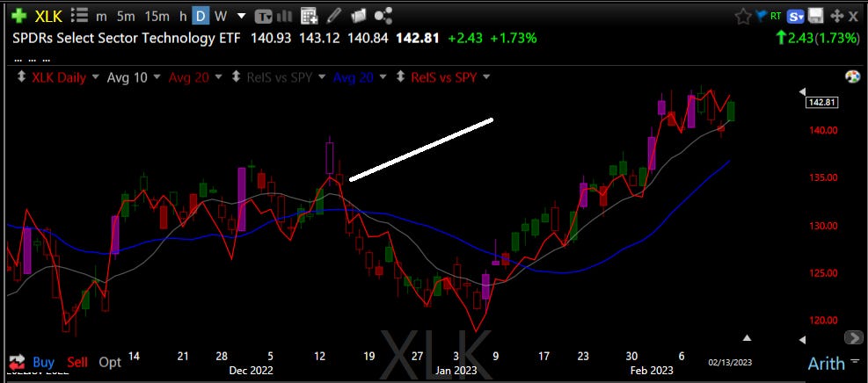The width and height of the screenshot is (868, 383).
Task: Switch to the 5m timeframe
Action: (126, 17)
